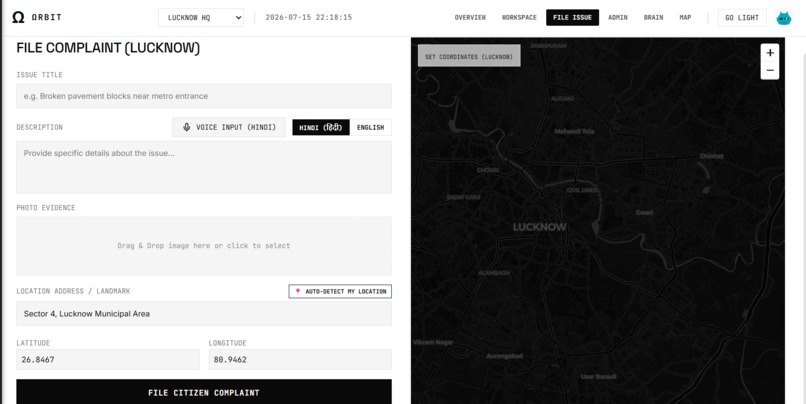Open photo evidence upload drop zone

pos(204,246)
